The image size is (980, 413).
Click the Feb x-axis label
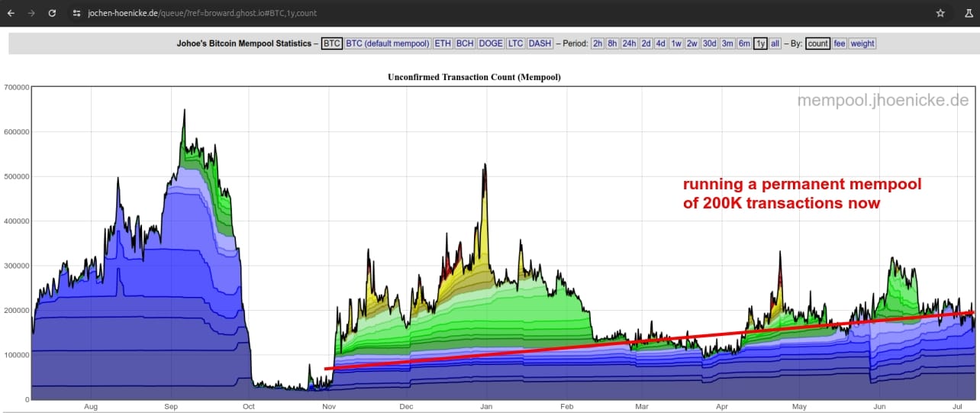click(566, 407)
